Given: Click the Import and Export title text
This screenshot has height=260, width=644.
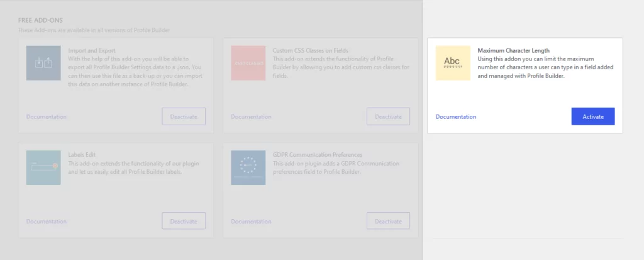Looking at the screenshot, I should coord(92,50).
